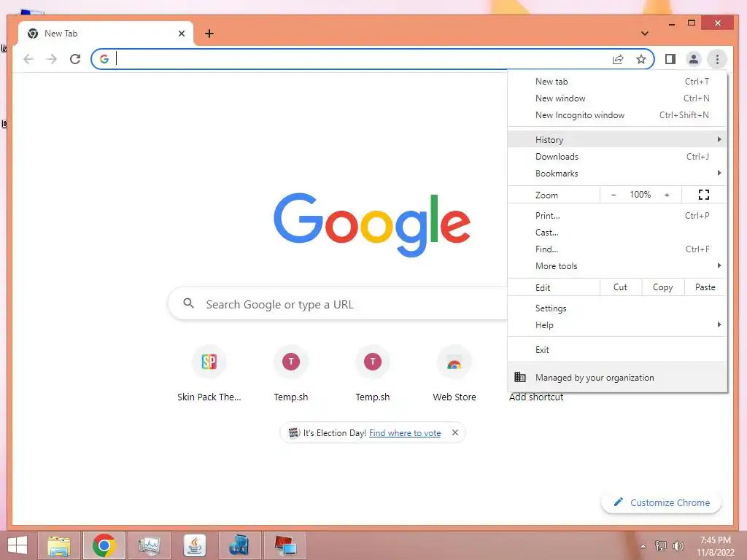This screenshot has width=747, height=560.
Task: Choose Find... from the menu
Action: coord(617,249)
